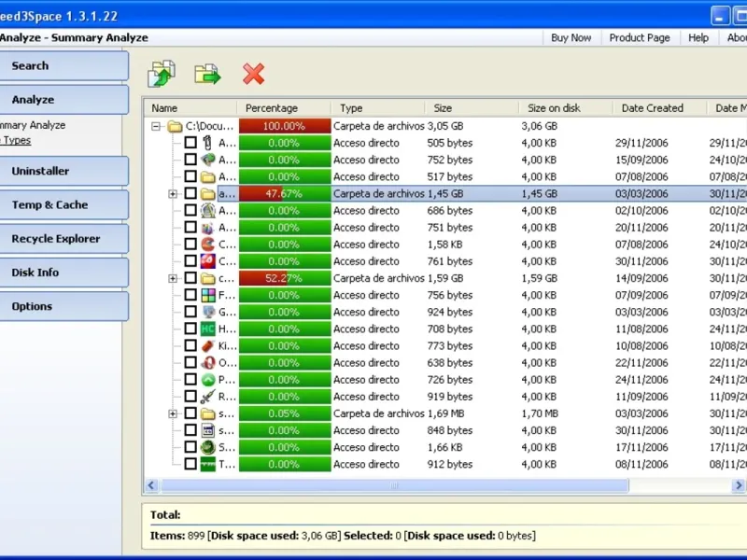Click the file icon in the 505 bytes row
Screen dimensions: 747x560
click(x=207, y=143)
